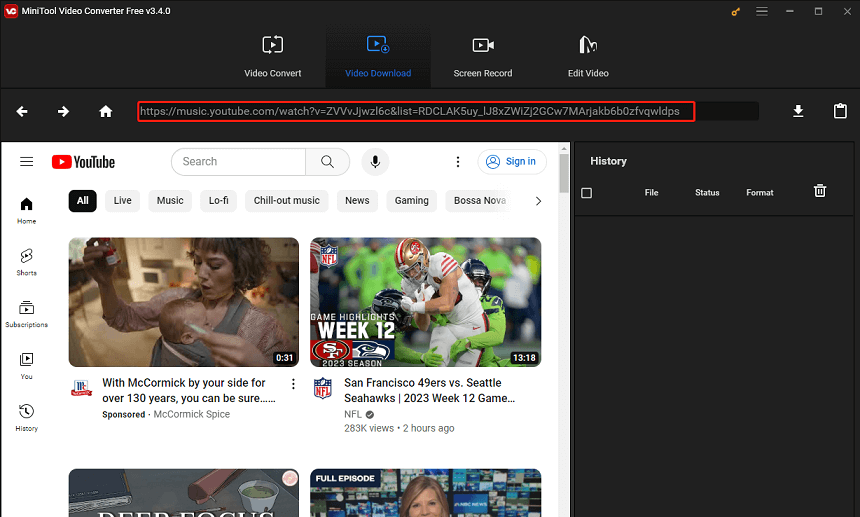Select the Live category chip

[122, 201]
